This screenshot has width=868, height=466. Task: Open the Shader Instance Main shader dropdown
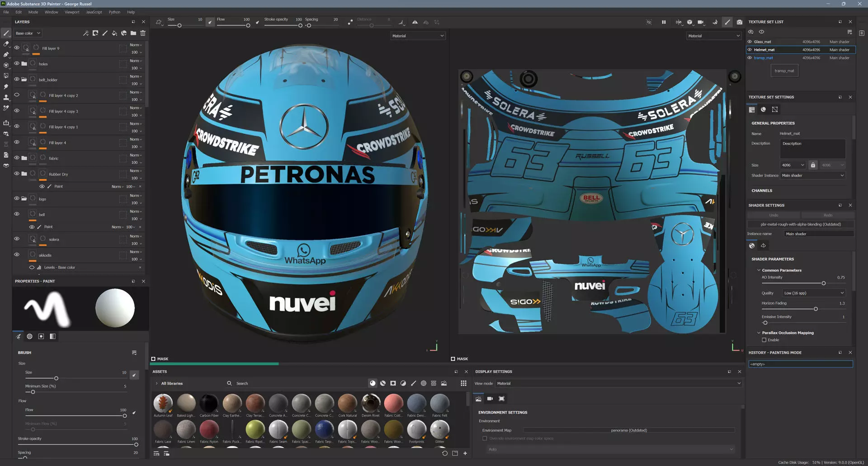point(812,175)
